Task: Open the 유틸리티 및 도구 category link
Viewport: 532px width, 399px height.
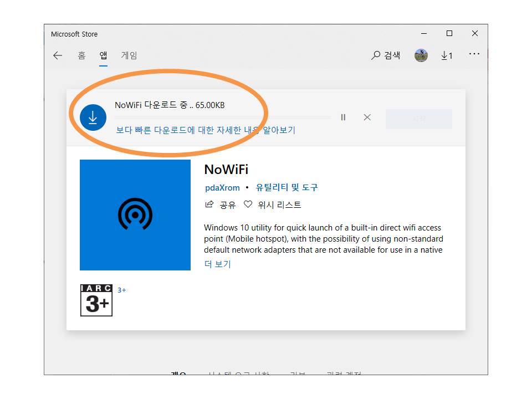Action: (287, 187)
